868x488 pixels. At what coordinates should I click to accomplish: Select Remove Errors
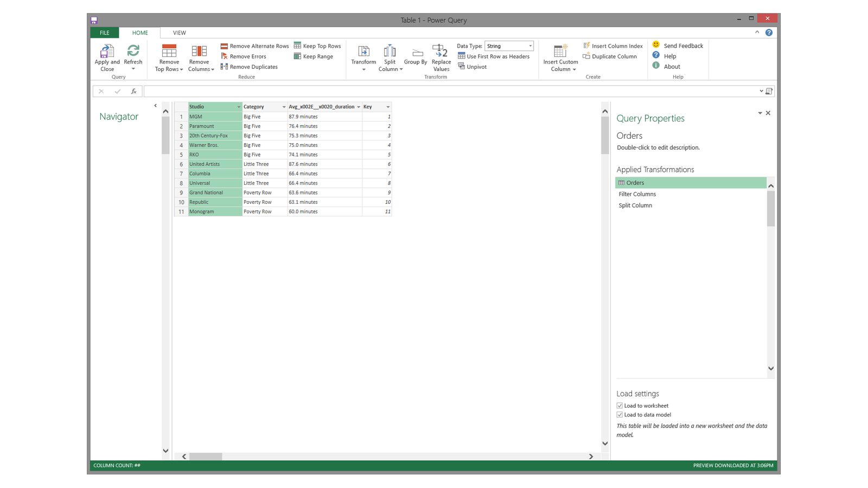point(243,56)
